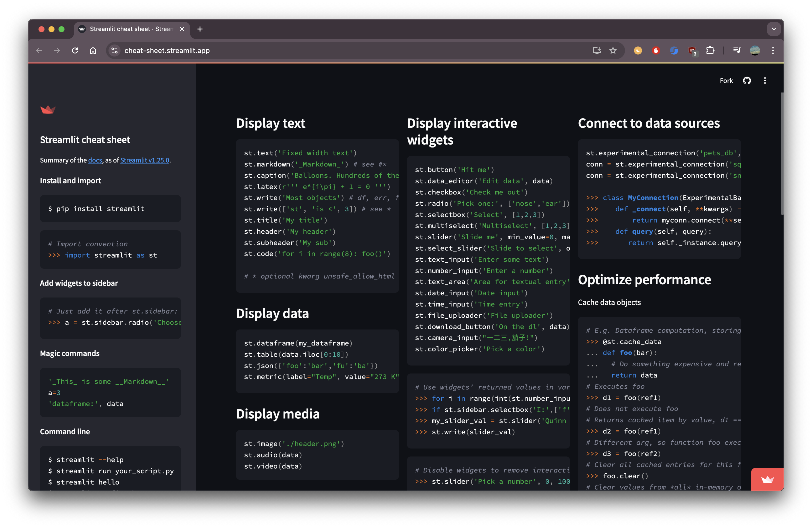Click the 'Connect to data sources' heading
The width and height of the screenshot is (812, 528).
tap(649, 123)
